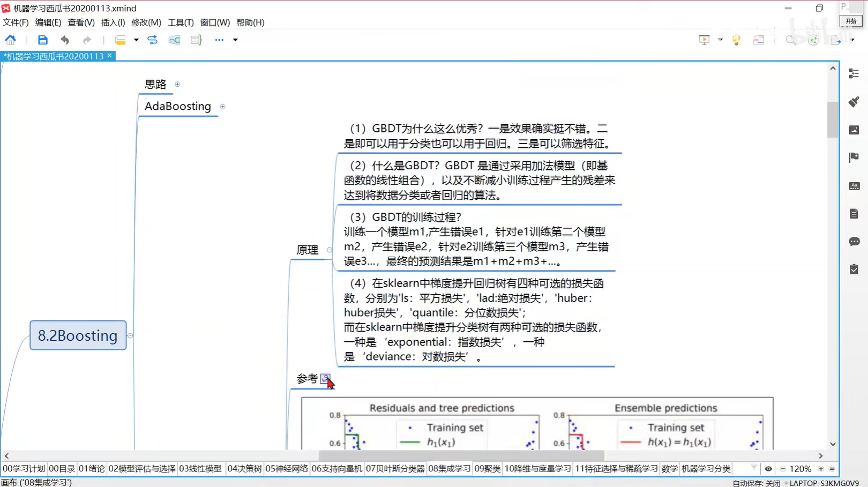Switch to the 数学 sheet tab
This screenshot has width=868, height=487.
[670, 469]
